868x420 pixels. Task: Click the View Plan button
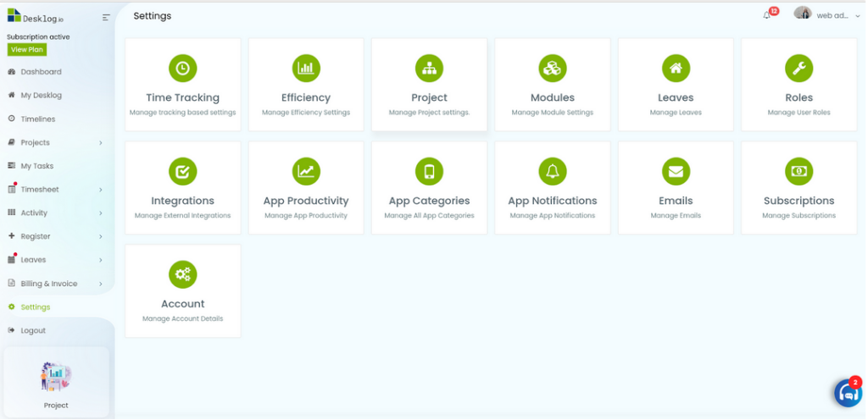point(26,49)
